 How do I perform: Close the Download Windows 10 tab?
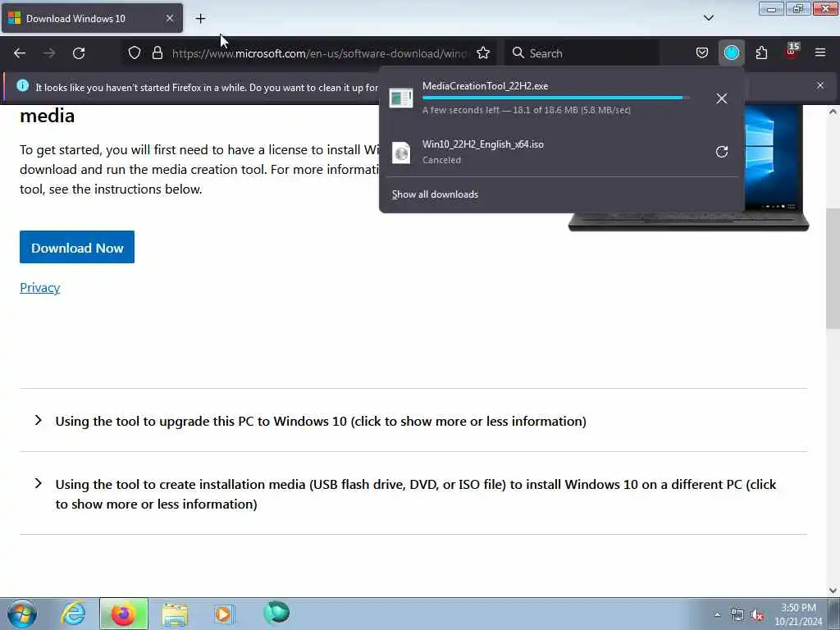(x=169, y=18)
